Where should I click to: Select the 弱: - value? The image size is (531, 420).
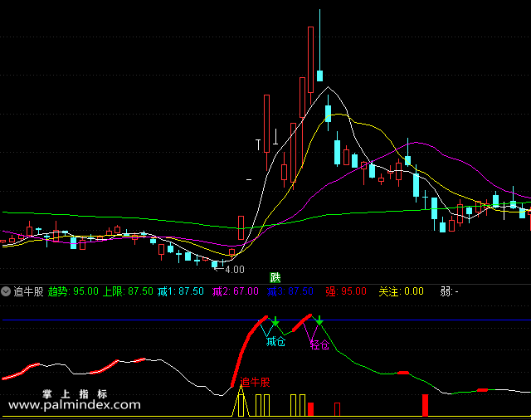click(449, 291)
